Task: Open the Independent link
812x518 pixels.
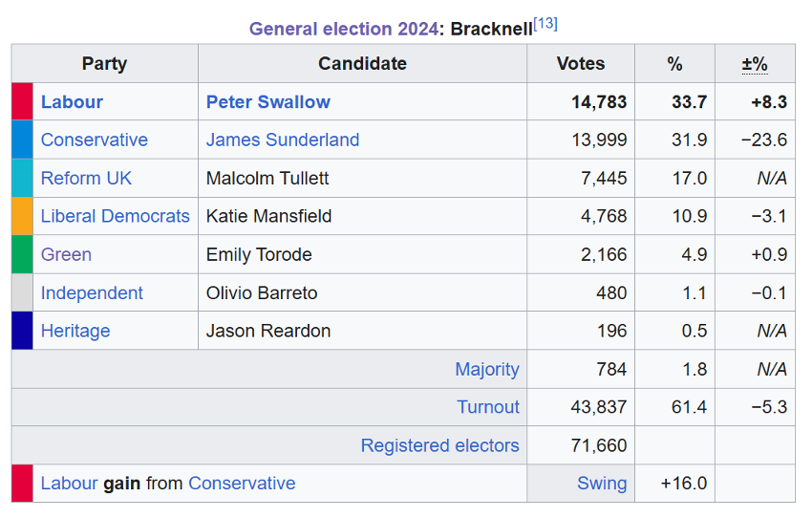Action: 92,293
